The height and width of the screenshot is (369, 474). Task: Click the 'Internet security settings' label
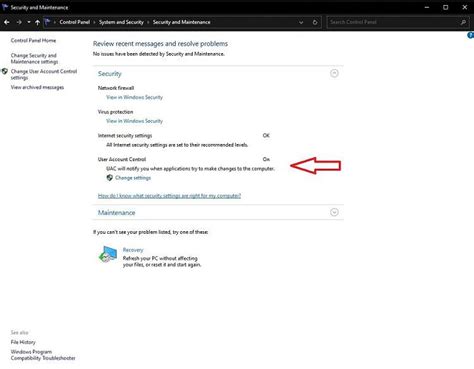click(125, 136)
